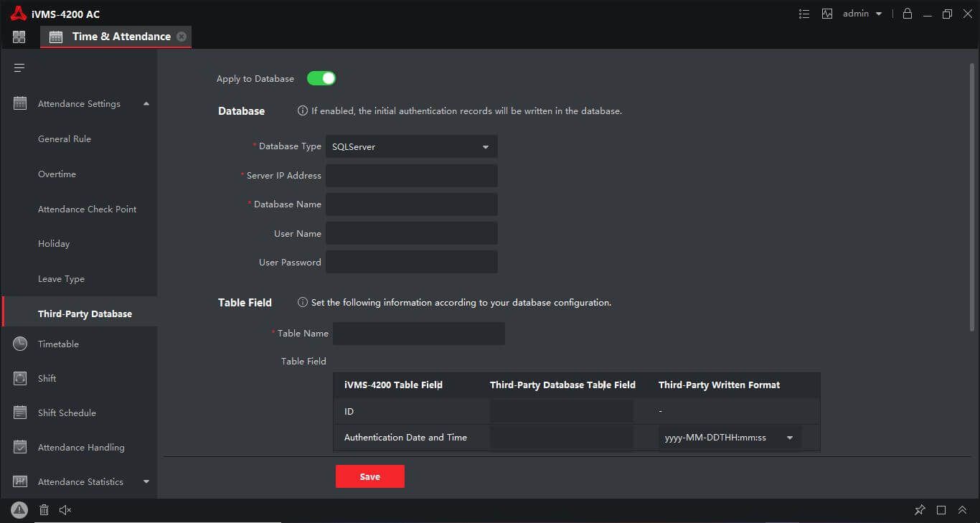Toggle the mute speaker icon
This screenshot has height=523, width=980.
(x=65, y=510)
